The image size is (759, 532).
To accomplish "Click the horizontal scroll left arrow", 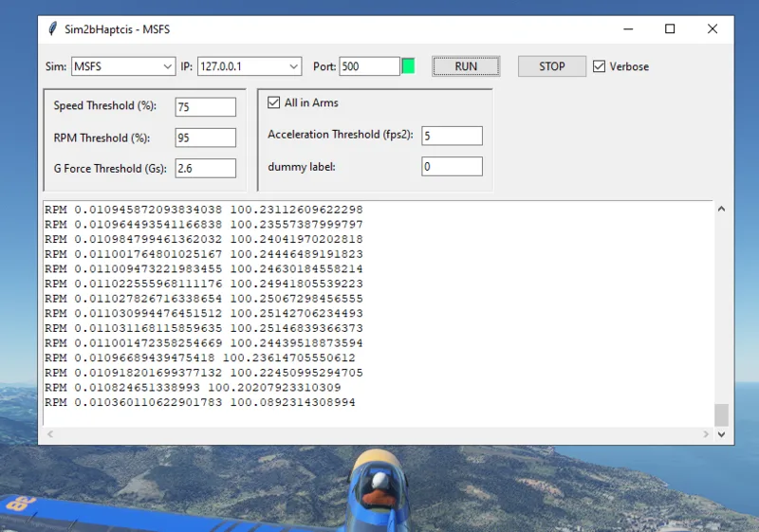I will tap(50, 434).
